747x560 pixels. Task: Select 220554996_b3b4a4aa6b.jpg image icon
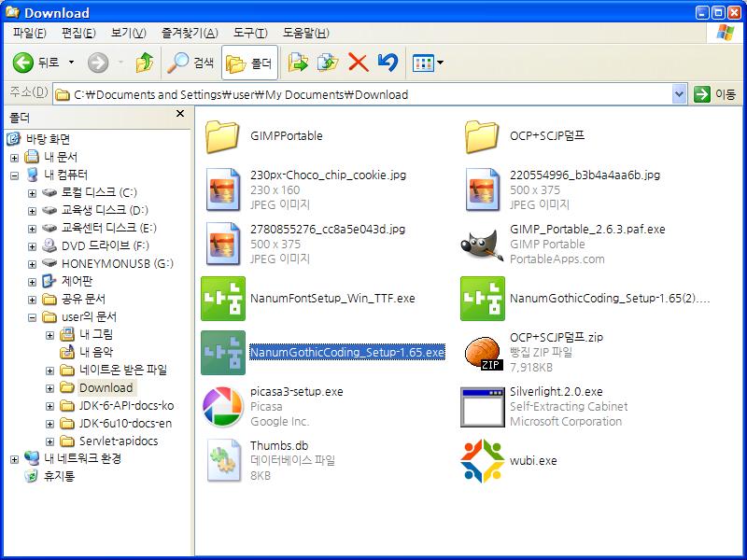[482, 189]
